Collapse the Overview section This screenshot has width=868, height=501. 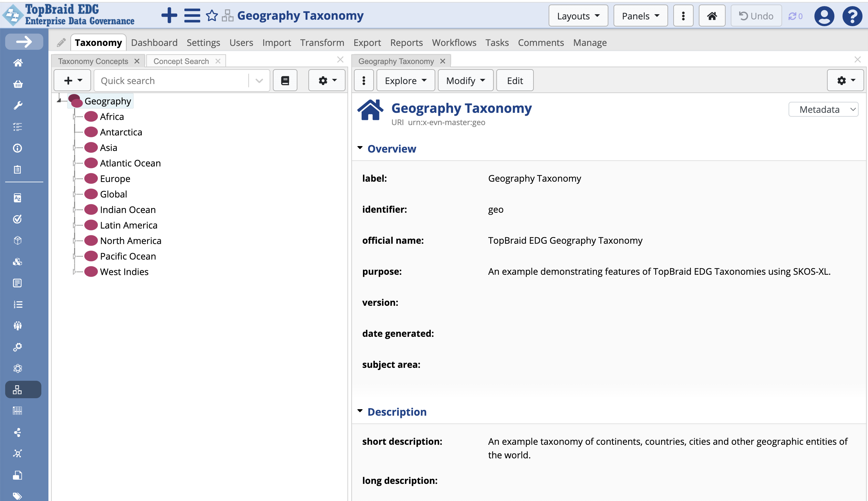pos(360,148)
